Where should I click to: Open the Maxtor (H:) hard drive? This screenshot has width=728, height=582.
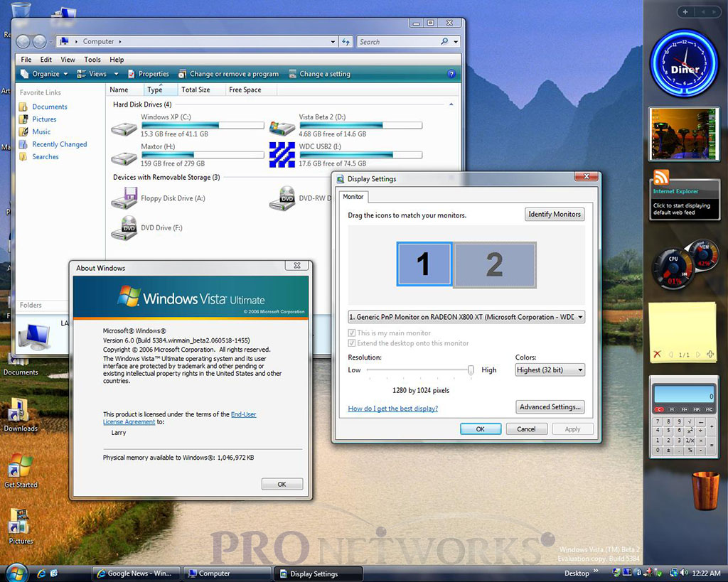[x=124, y=158]
